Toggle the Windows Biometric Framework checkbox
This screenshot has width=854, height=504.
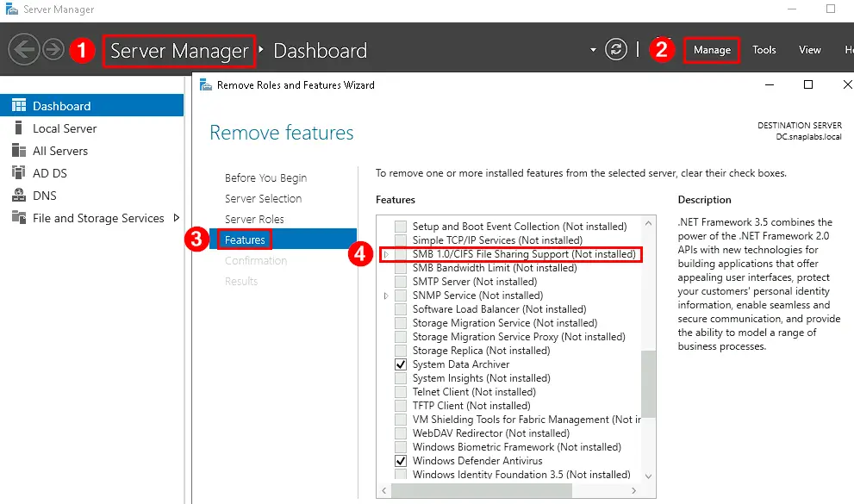pyautogui.click(x=401, y=447)
